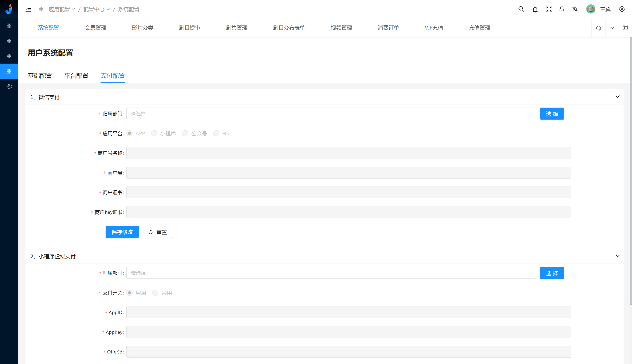
Task: Switch to the 平台配置 tab
Action: coord(76,76)
